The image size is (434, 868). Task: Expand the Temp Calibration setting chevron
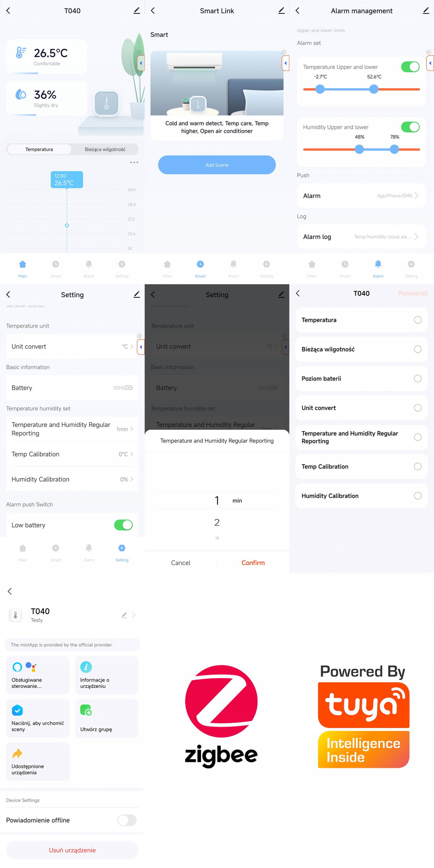pyautogui.click(x=132, y=454)
